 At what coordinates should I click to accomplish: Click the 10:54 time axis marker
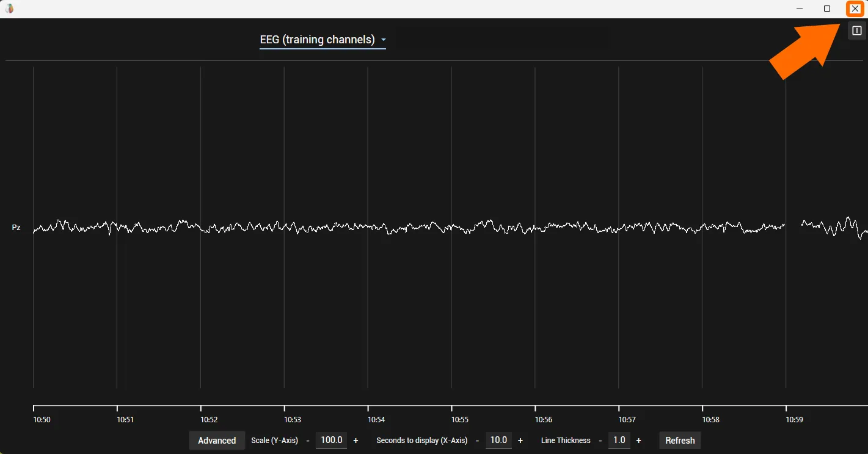(x=376, y=420)
